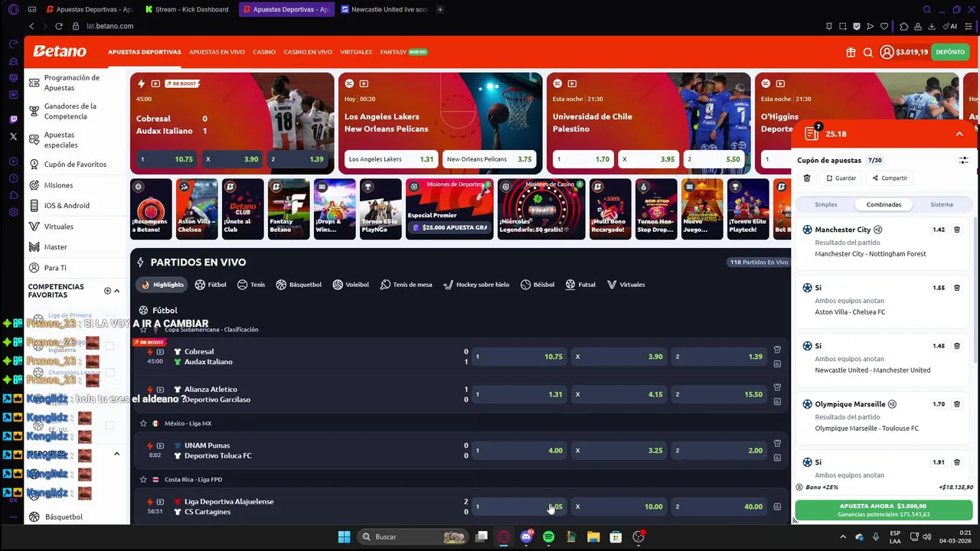
Task: Open the 110 Partidos En Vivo link
Action: pos(759,262)
